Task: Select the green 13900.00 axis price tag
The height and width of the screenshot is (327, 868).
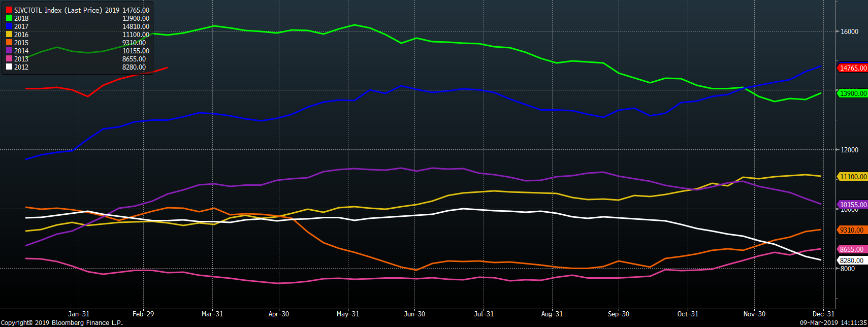Action: point(853,93)
